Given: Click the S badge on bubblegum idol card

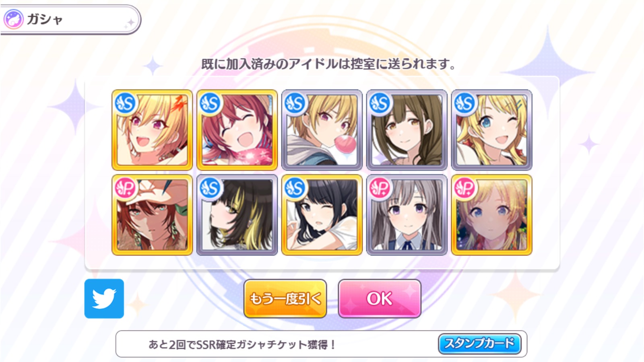Looking at the screenshot, I should pyautogui.click(x=295, y=103).
